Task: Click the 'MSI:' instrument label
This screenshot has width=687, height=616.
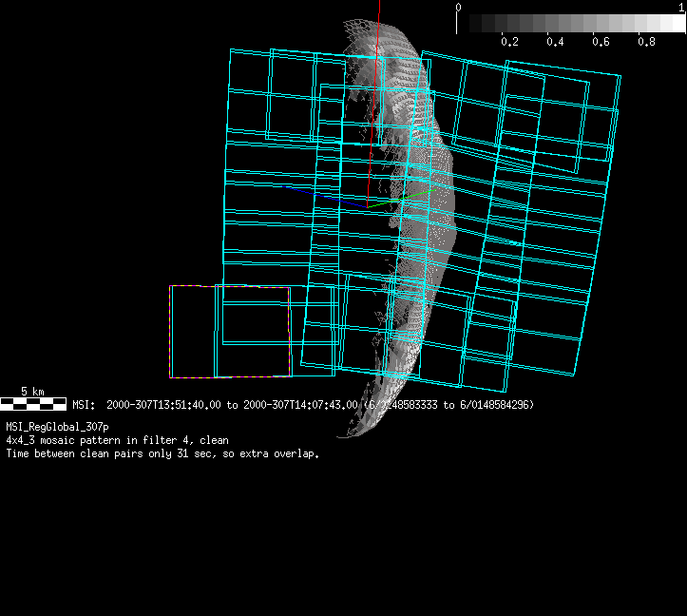Action: pos(85,405)
